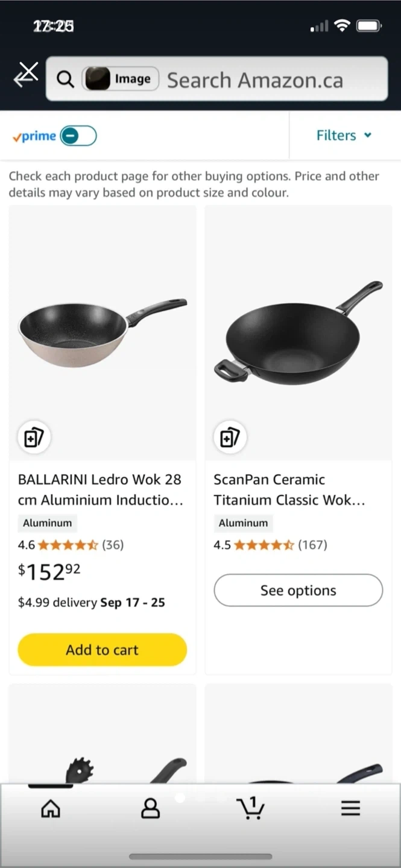
Task: Toggle the Prime filter switch
Action: pos(78,136)
